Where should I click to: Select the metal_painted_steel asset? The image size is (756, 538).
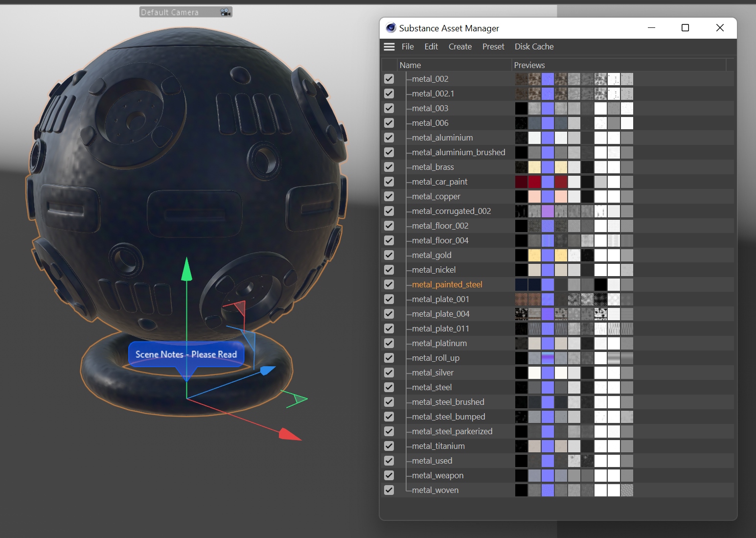click(x=447, y=284)
